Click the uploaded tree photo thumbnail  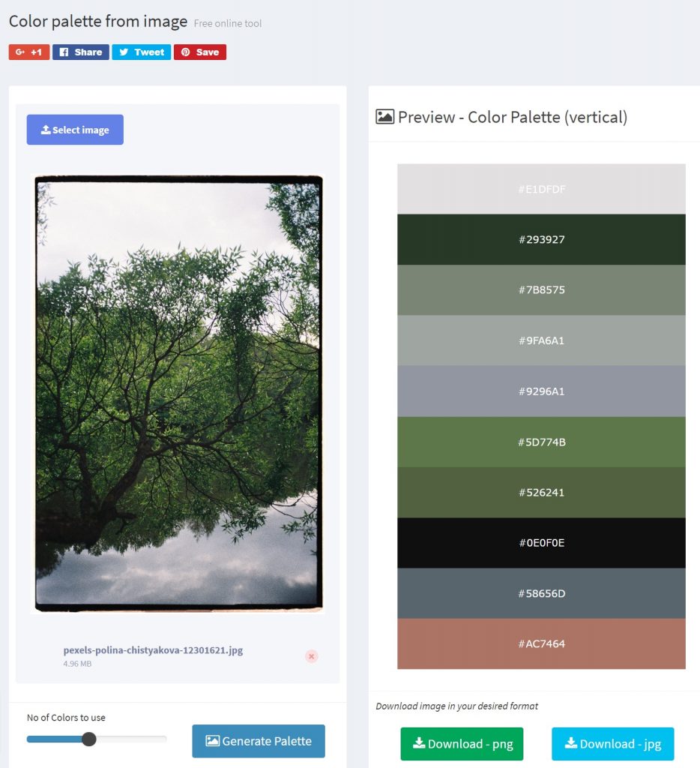pos(179,394)
